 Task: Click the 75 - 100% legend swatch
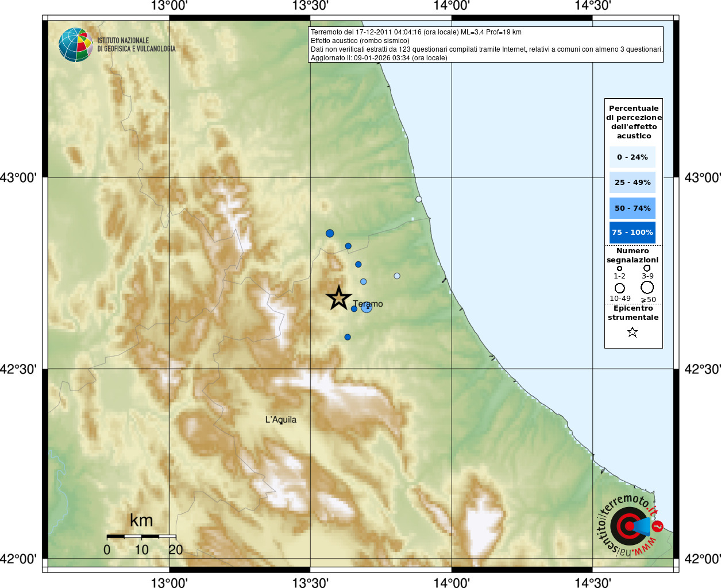click(x=633, y=233)
